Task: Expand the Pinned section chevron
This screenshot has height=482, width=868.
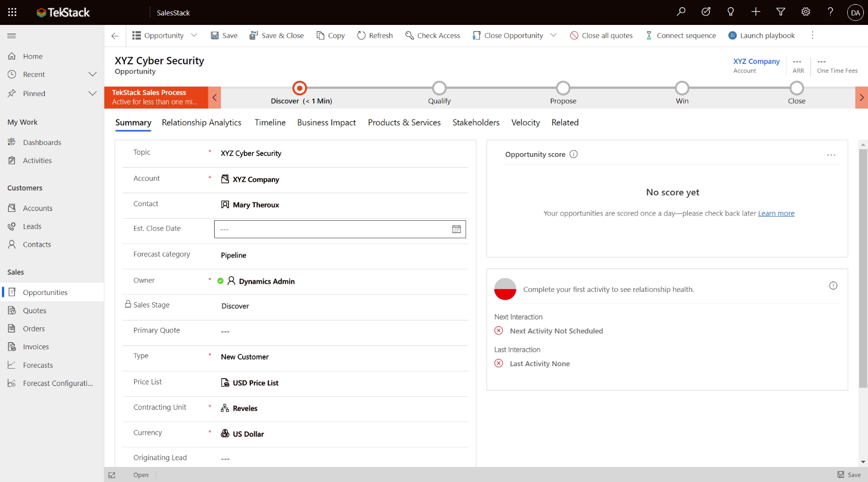Action: [93, 93]
